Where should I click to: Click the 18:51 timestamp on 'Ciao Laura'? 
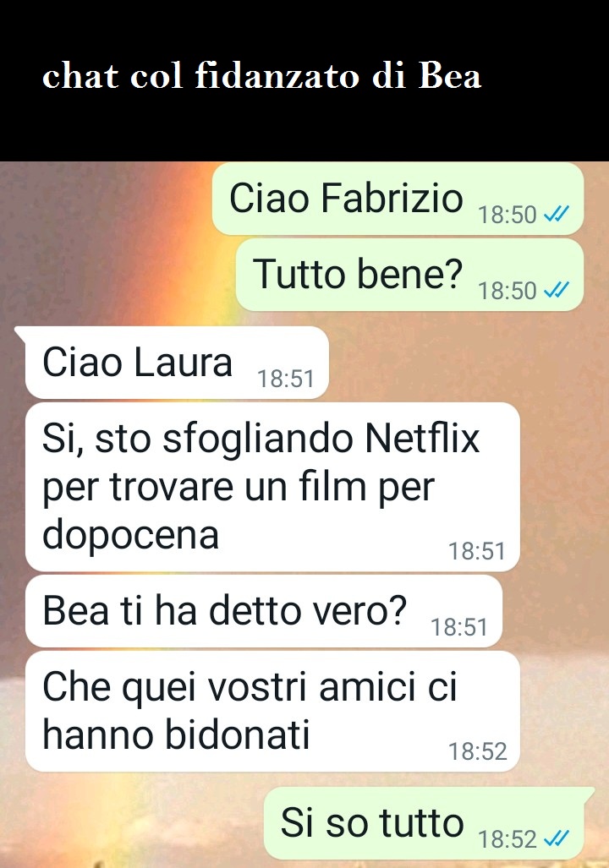coord(285,379)
